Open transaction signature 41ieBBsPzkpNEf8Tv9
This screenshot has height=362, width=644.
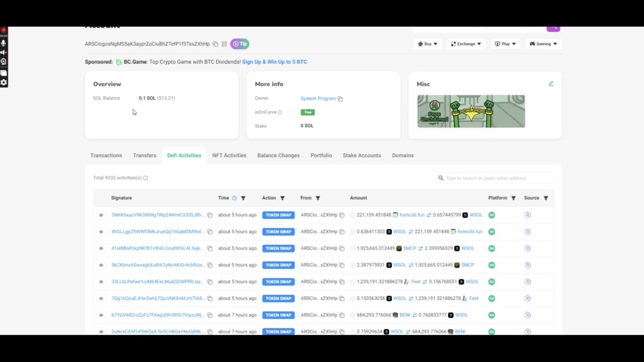tap(157, 248)
